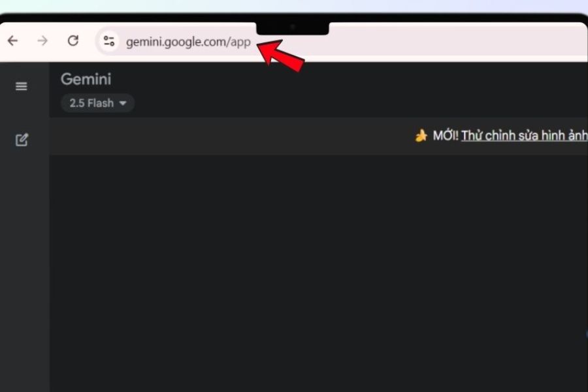The height and width of the screenshot is (392, 588).
Task: Open site information icon beside the URL
Action: click(108, 41)
